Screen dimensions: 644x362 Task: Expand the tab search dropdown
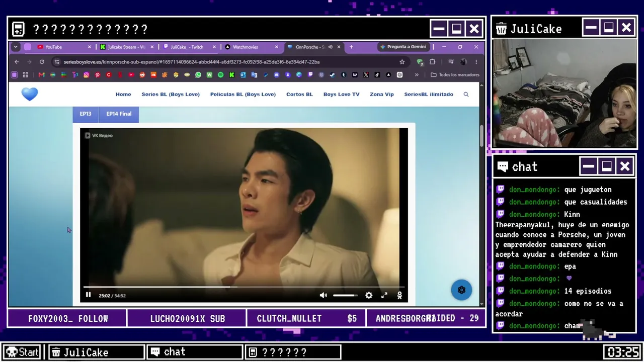(x=16, y=47)
